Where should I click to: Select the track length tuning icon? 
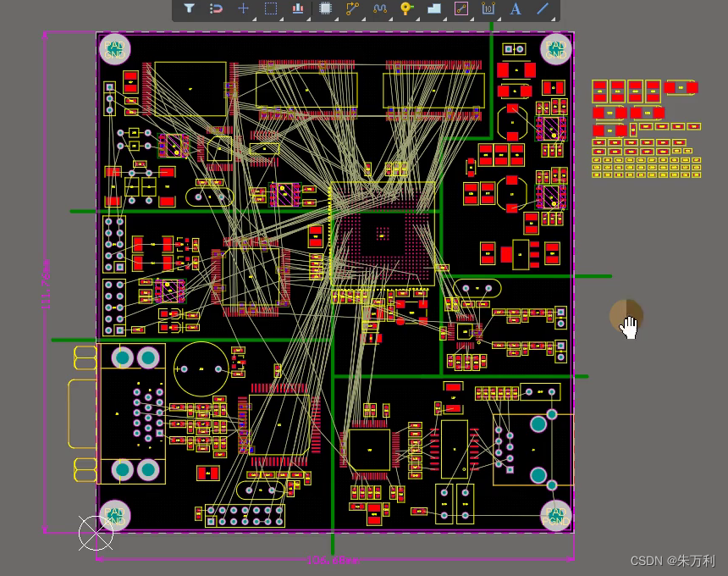[x=379, y=8]
